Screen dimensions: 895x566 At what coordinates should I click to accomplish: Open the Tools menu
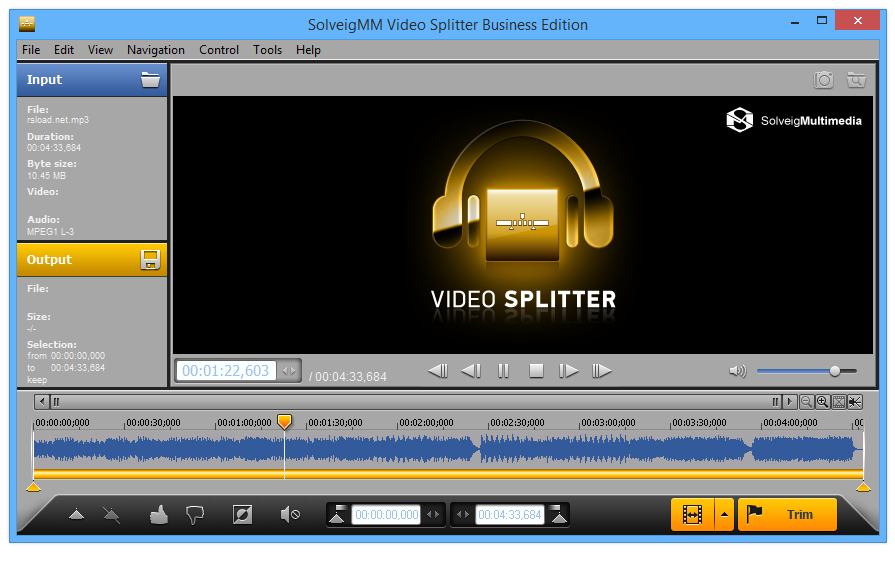[268, 50]
